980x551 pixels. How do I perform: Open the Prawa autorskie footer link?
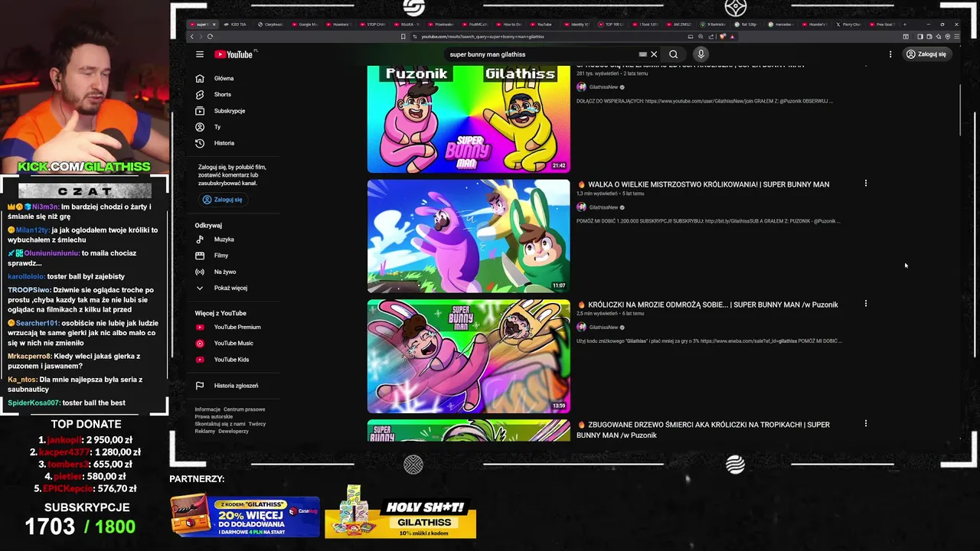[x=214, y=416]
